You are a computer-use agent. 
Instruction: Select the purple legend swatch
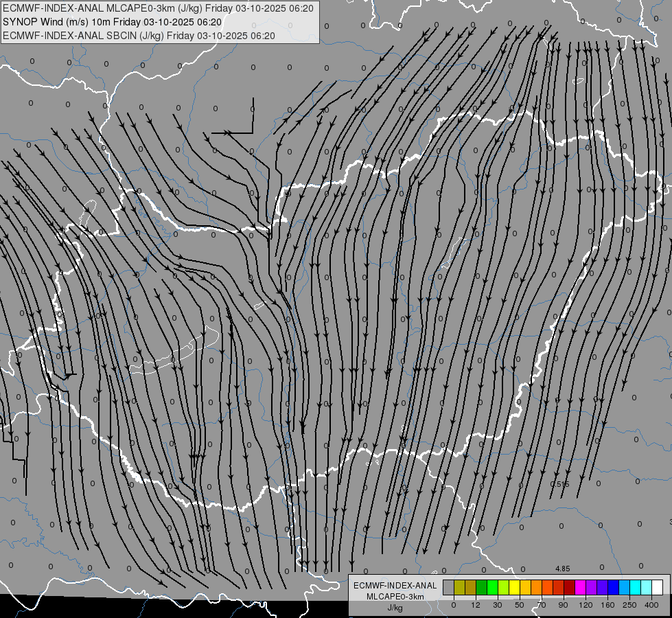tap(592, 587)
